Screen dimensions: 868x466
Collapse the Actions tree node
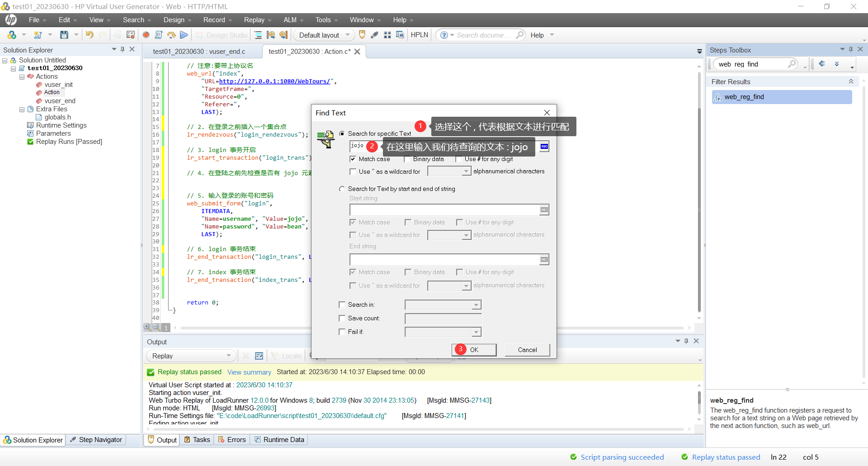point(22,77)
